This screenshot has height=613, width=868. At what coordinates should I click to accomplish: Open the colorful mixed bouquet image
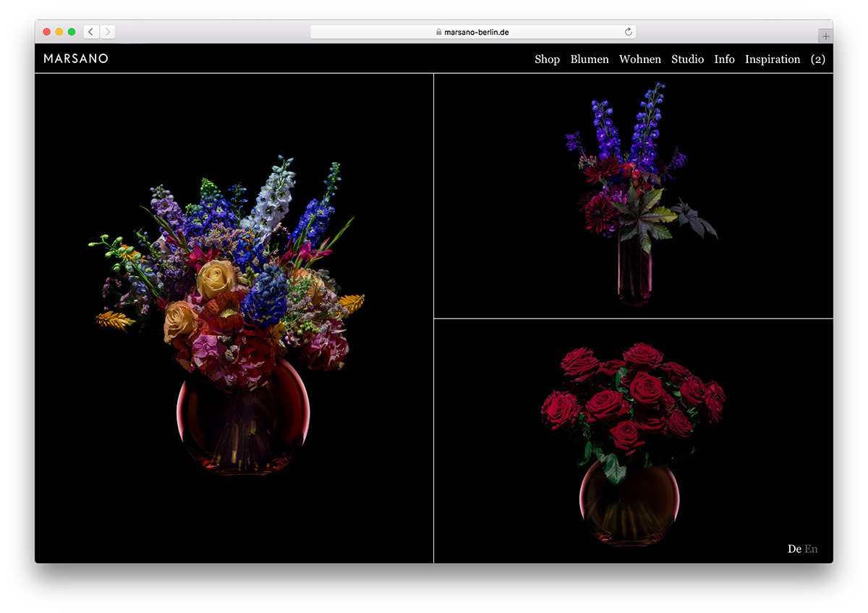point(234,318)
